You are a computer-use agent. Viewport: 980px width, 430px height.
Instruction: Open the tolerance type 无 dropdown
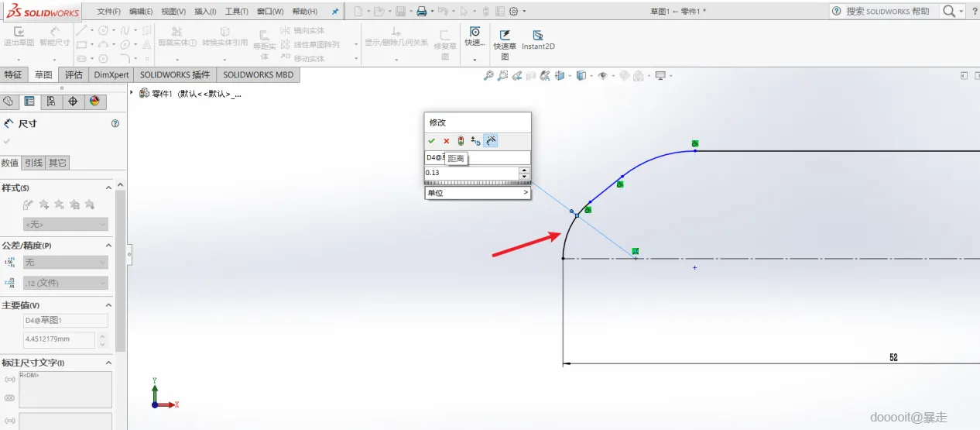(66, 262)
